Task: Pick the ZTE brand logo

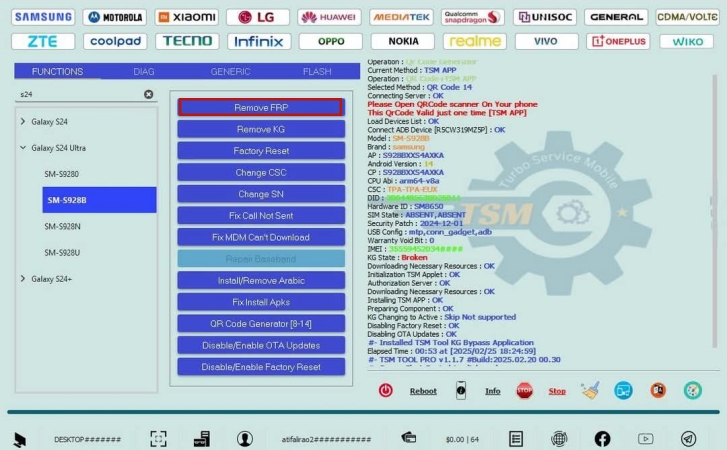Action: pos(43,41)
